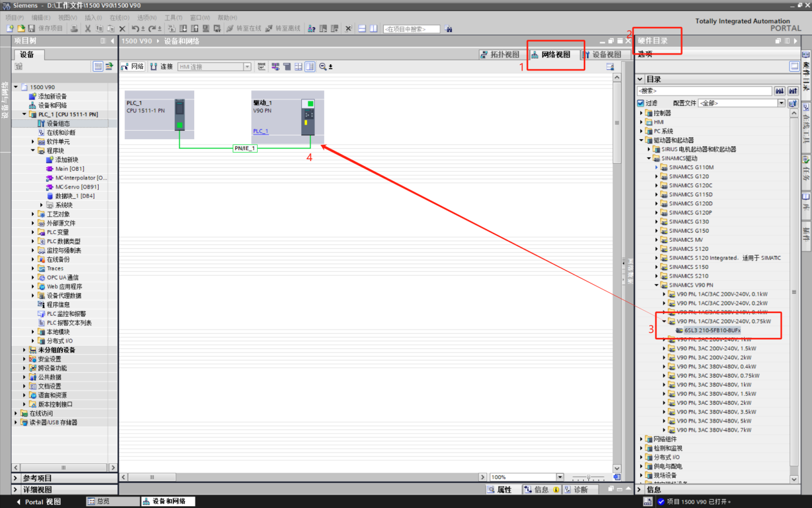Collapse the 程序块 program blocks folder
Screen dimensions: 812x508
(x=33, y=151)
